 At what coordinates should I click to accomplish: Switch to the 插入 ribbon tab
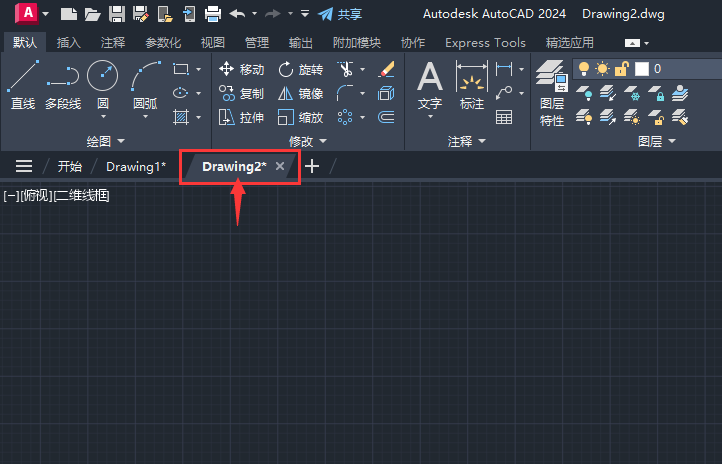(69, 43)
